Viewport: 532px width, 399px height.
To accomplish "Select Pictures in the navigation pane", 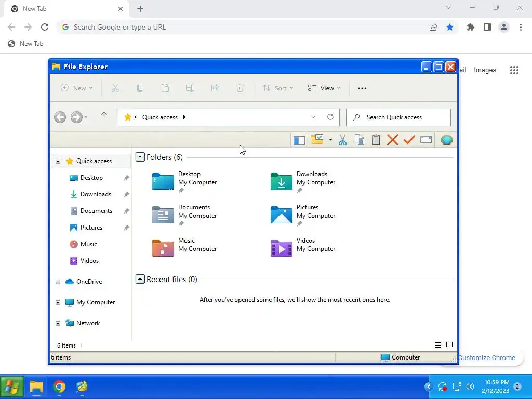I will [91, 228].
